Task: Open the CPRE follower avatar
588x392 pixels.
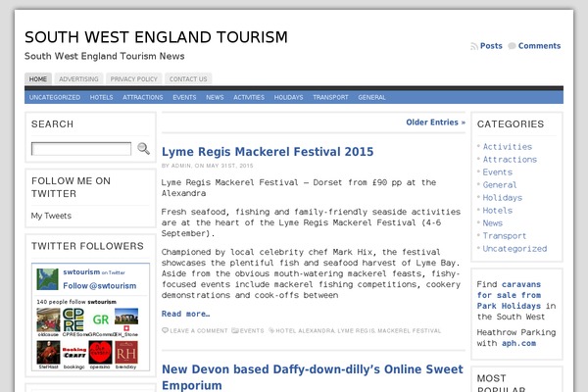Action: tap(73, 319)
